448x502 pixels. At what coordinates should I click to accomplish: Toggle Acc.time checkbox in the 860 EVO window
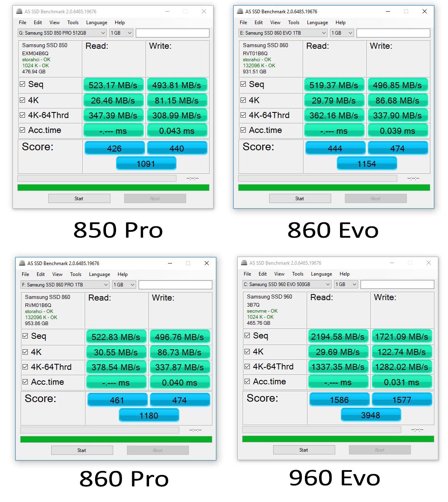point(243,130)
